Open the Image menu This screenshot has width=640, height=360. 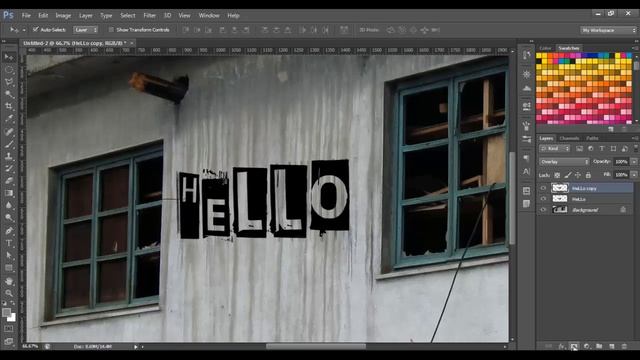click(x=63, y=16)
